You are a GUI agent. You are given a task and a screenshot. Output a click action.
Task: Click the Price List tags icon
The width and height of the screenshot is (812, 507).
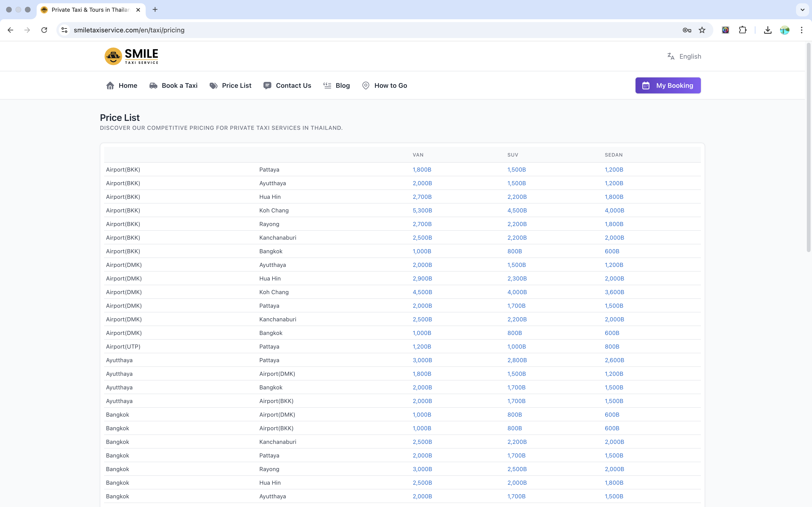tap(213, 85)
